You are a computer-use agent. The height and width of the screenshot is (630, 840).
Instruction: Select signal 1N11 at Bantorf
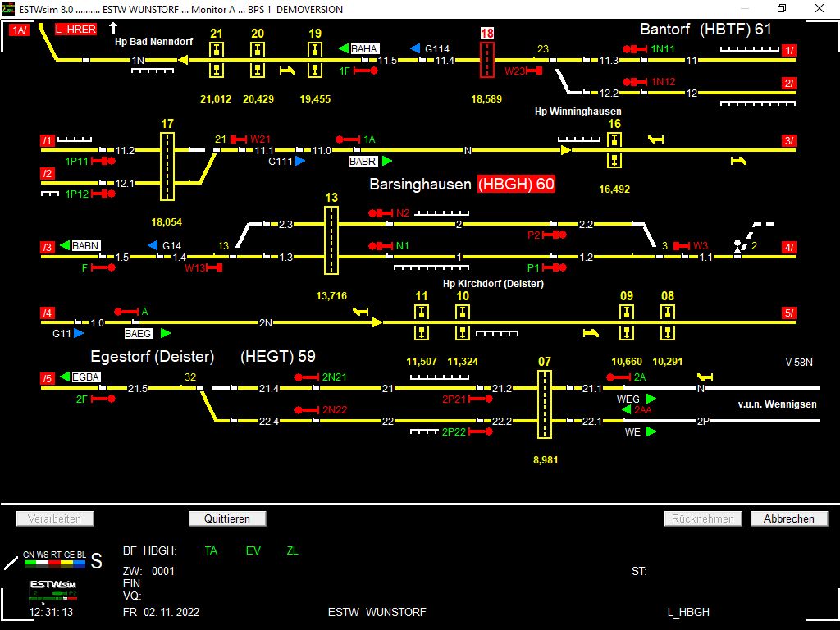(x=635, y=49)
